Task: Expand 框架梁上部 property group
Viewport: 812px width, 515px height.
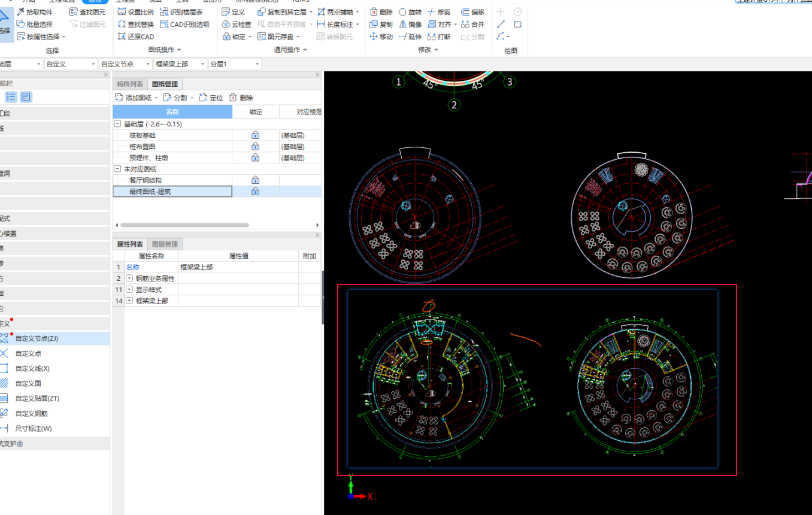Action: (x=129, y=301)
